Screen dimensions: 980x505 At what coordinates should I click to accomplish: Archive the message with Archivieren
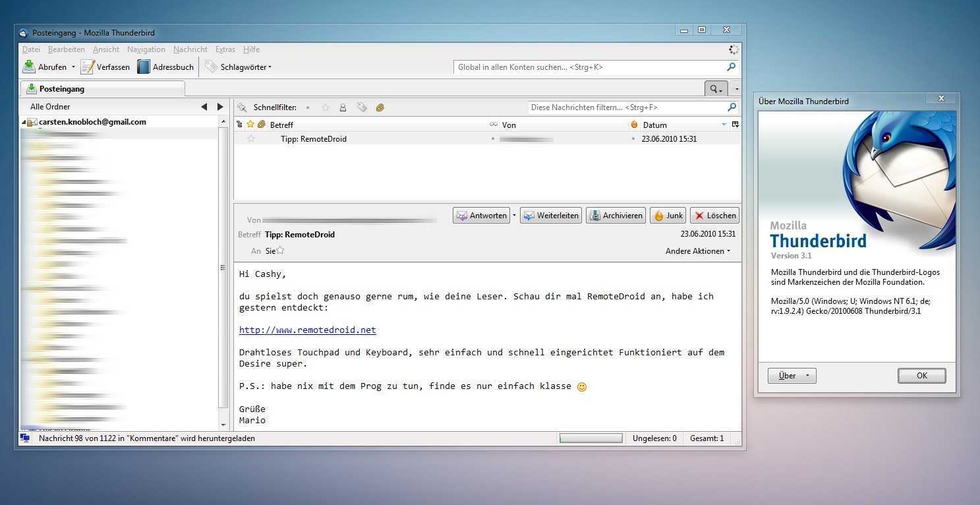pos(616,216)
